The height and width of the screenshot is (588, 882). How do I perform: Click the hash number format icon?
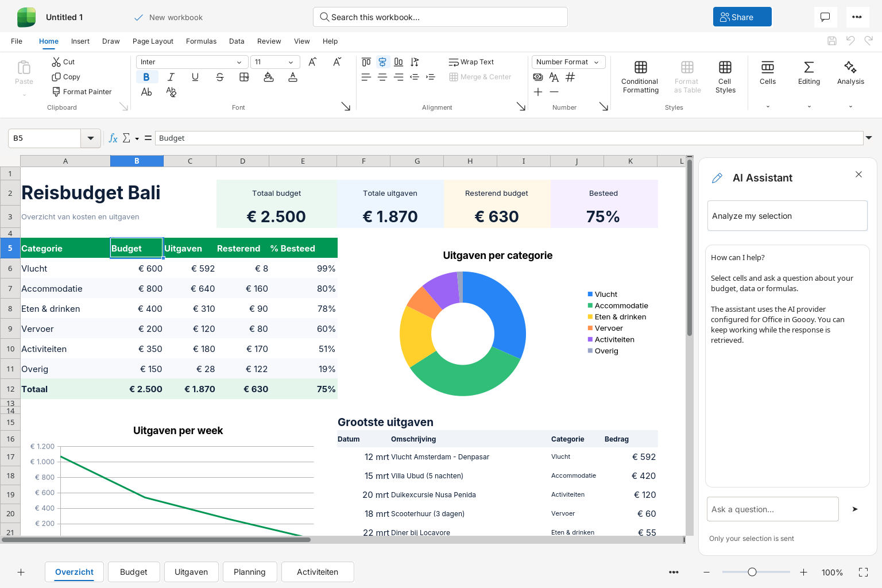click(x=570, y=77)
